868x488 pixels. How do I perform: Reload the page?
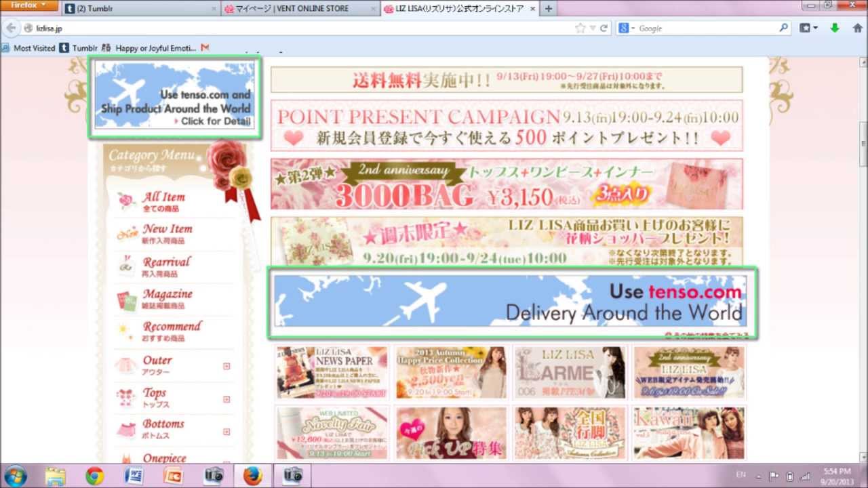tap(604, 28)
